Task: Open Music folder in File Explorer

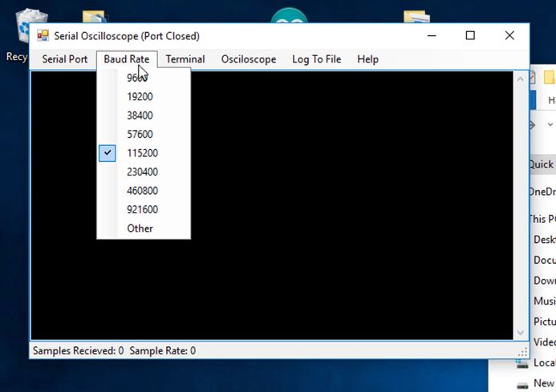Action: tap(544, 301)
